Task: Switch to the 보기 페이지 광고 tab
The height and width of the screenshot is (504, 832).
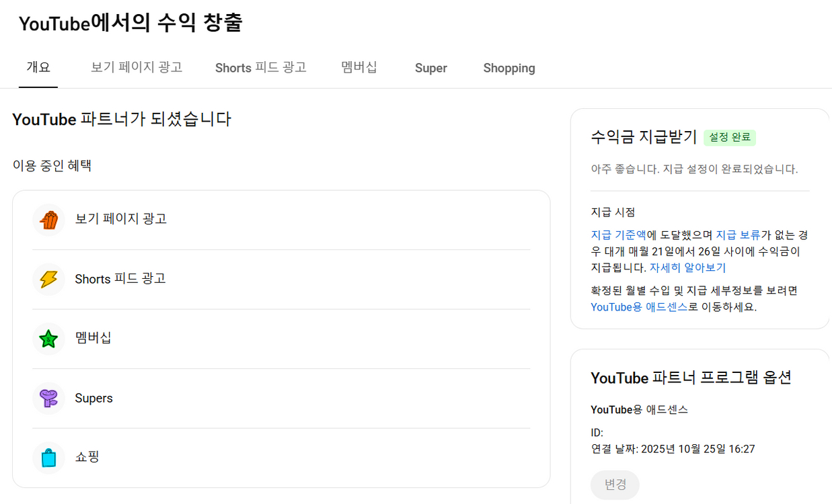Action: point(136,68)
